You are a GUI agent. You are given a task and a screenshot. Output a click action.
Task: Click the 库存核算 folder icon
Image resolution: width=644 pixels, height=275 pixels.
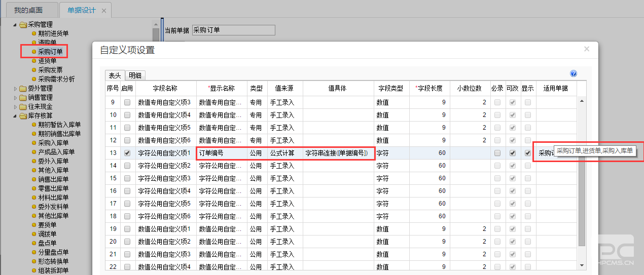(x=23, y=115)
